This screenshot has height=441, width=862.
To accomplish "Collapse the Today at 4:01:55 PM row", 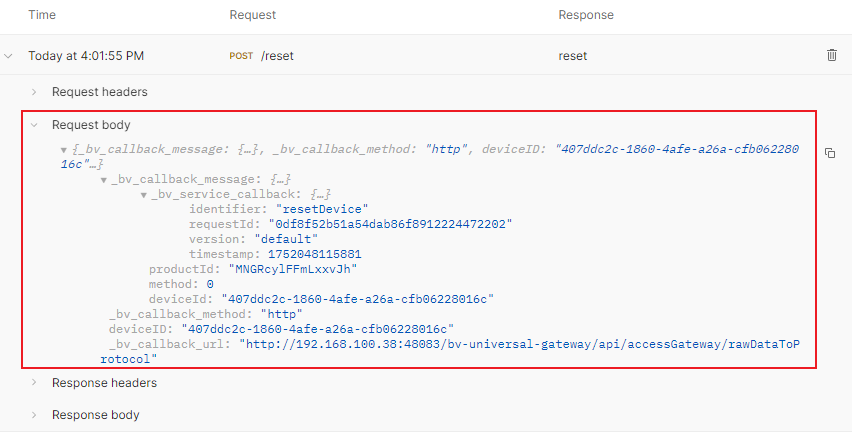I will [8, 56].
